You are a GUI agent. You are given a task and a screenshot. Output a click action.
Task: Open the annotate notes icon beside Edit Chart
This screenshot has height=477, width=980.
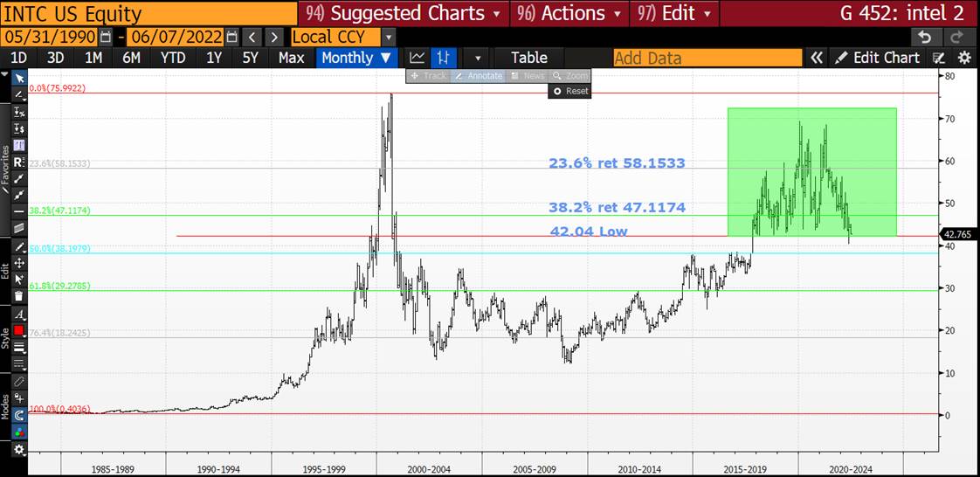938,59
